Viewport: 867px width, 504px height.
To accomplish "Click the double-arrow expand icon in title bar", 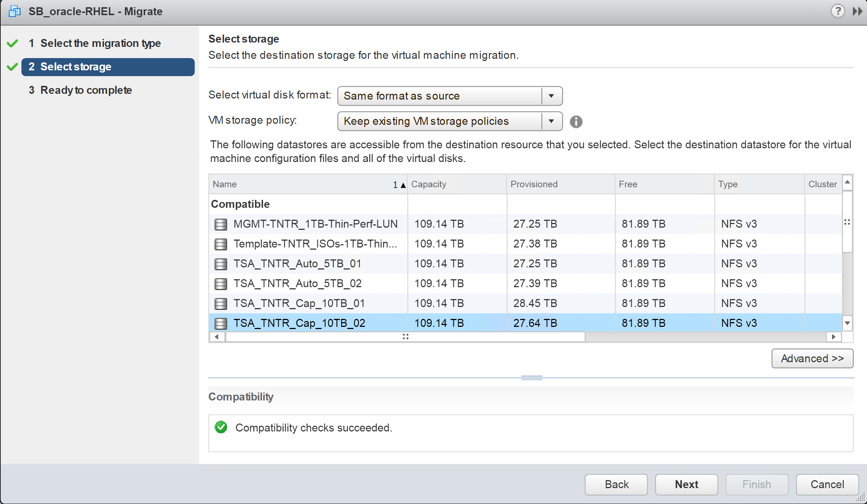I will [x=857, y=11].
